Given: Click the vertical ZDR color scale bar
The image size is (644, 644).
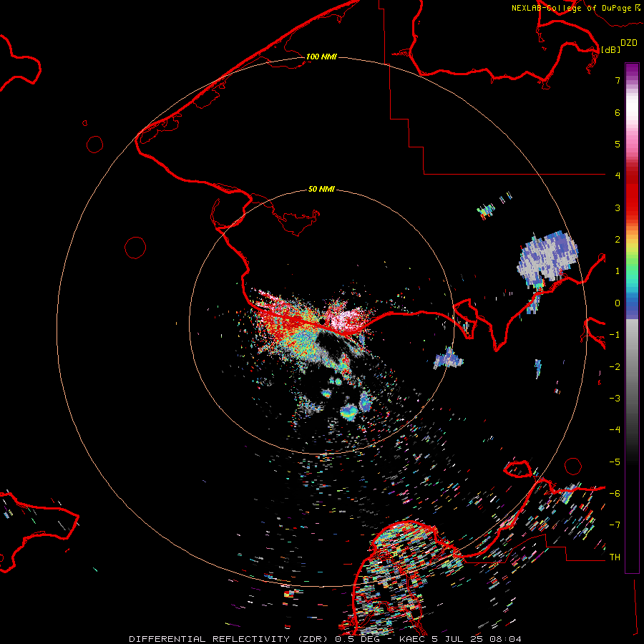Looking at the screenshot, I should [632, 318].
